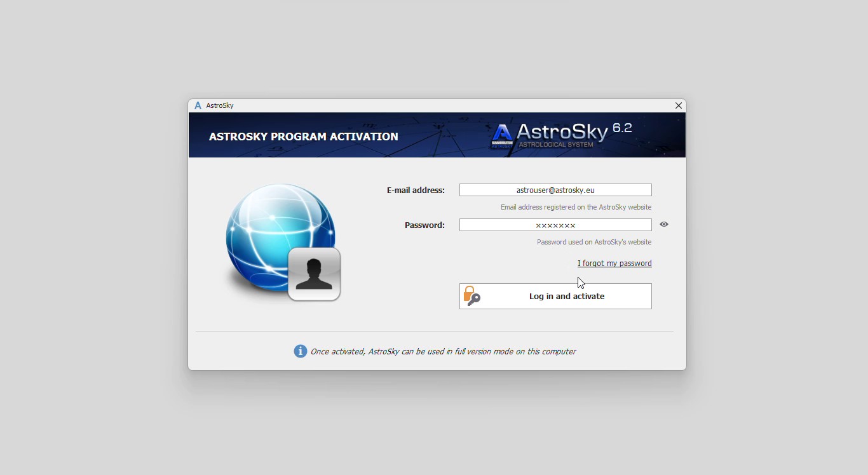Click the Log in and activate button
Image resolution: width=868 pixels, height=475 pixels.
[x=555, y=296]
